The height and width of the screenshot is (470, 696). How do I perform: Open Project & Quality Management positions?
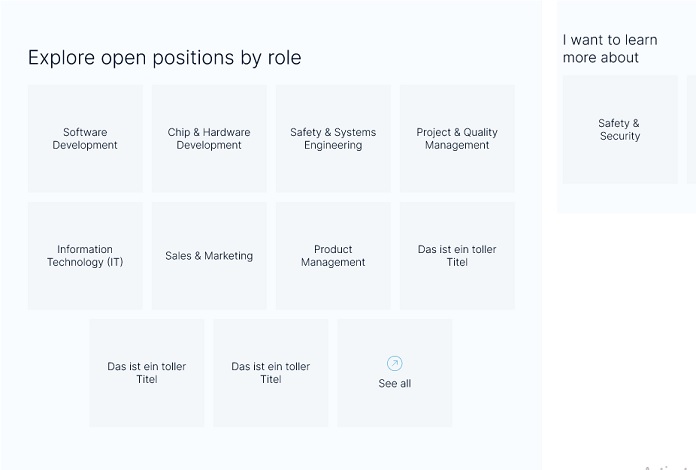tap(457, 138)
